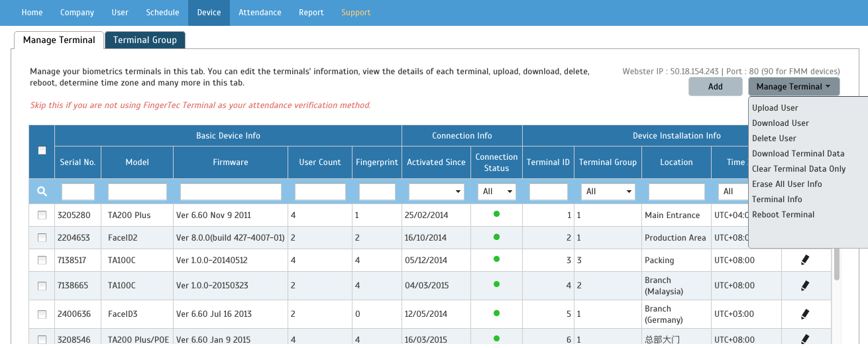Screen dimensions: 868x348
Task: Click the Firmware column header
Action: click(x=231, y=162)
